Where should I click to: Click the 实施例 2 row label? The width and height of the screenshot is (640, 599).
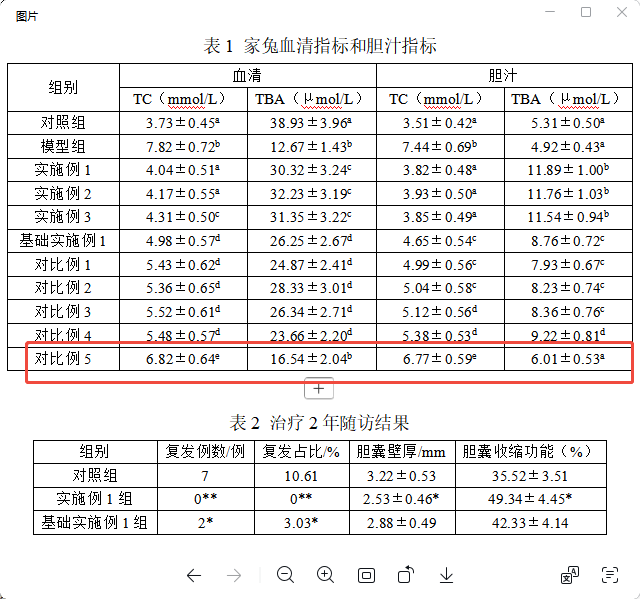click(x=63, y=194)
